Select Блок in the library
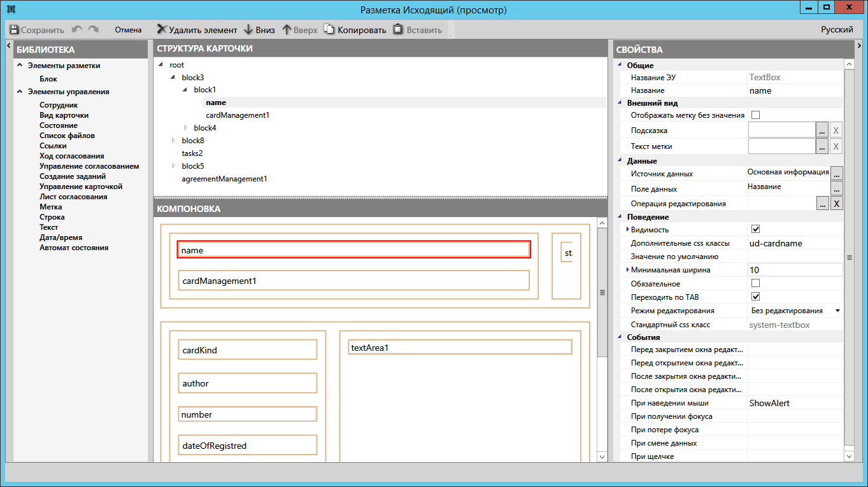 click(48, 79)
